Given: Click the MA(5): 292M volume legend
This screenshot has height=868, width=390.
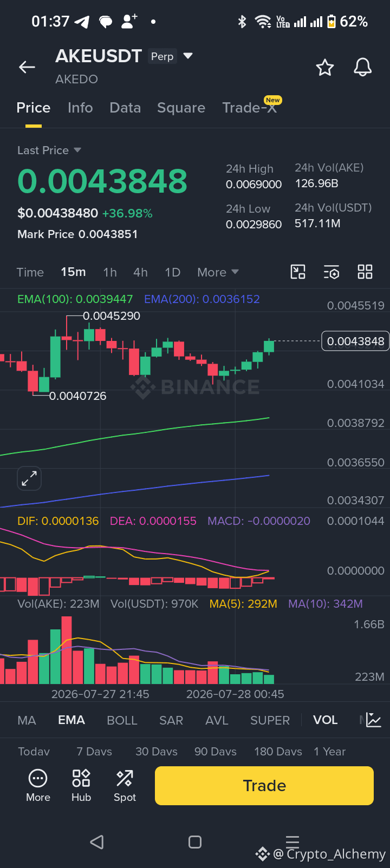Looking at the screenshot, I should (x=243, y=604).
